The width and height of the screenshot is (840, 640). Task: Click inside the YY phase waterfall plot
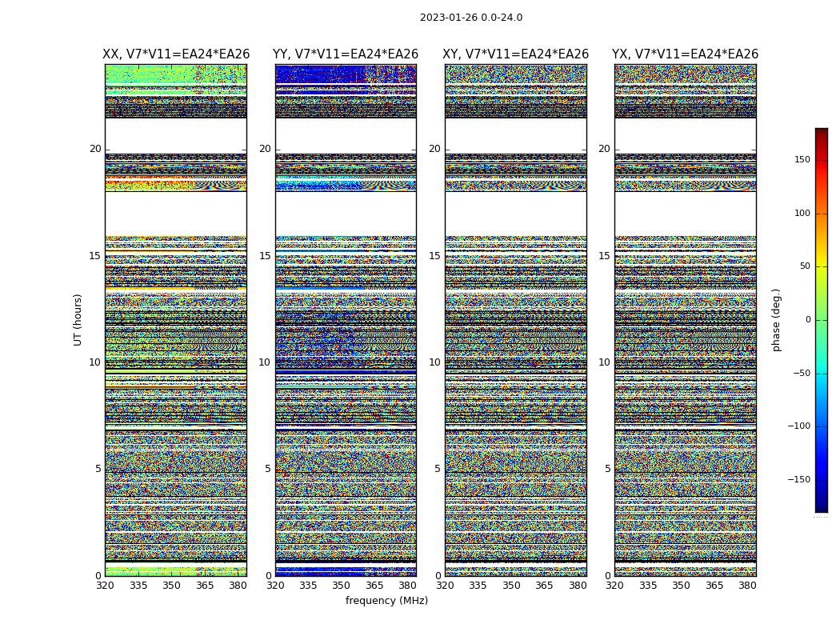tap(346, 320)
